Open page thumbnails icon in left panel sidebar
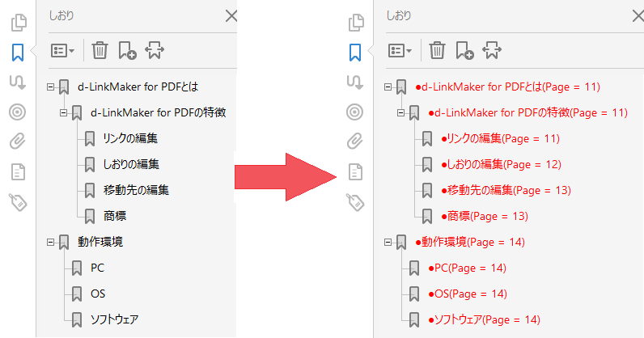This screenshot has width=644, height=338. click(x=19, y=23)
